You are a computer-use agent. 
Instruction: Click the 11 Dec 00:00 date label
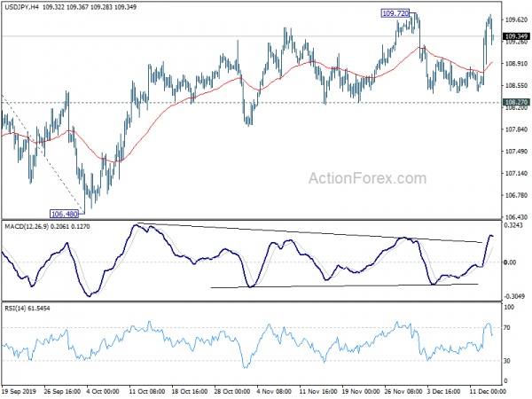pyautogui.click(x=487, y=391)
